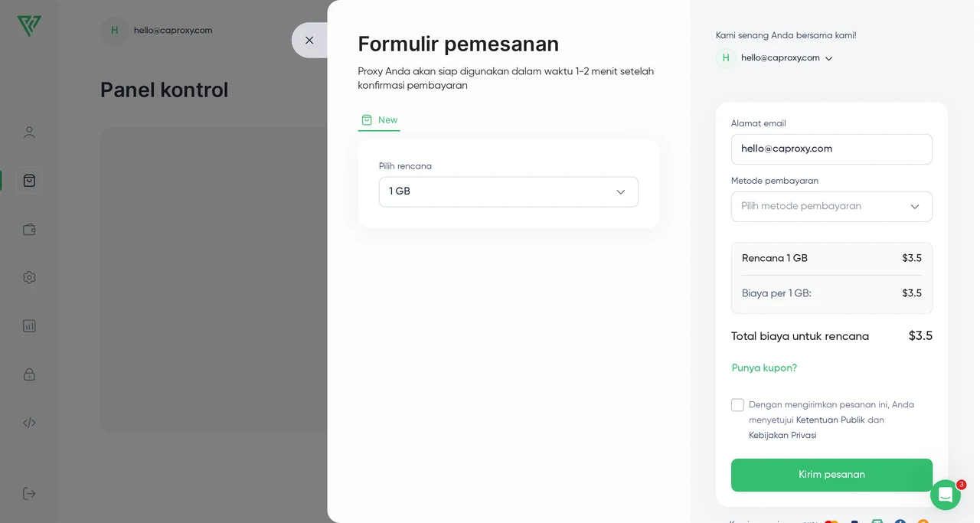Open the Kebijakan Privasi link

coord(782,436)
